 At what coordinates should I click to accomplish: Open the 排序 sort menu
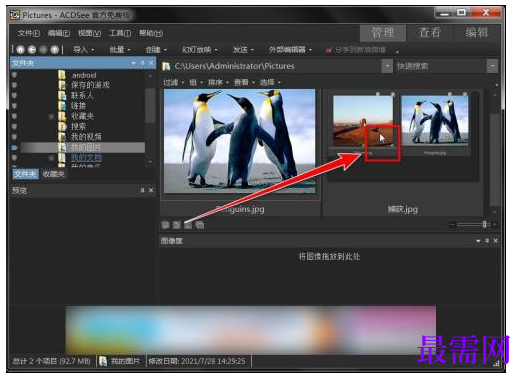click(x=218, y=82)
